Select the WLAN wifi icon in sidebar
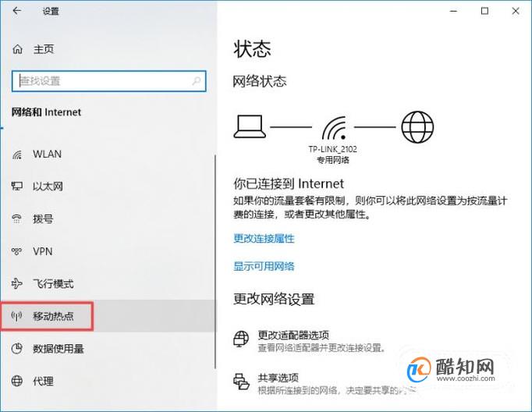 (17, 154)
